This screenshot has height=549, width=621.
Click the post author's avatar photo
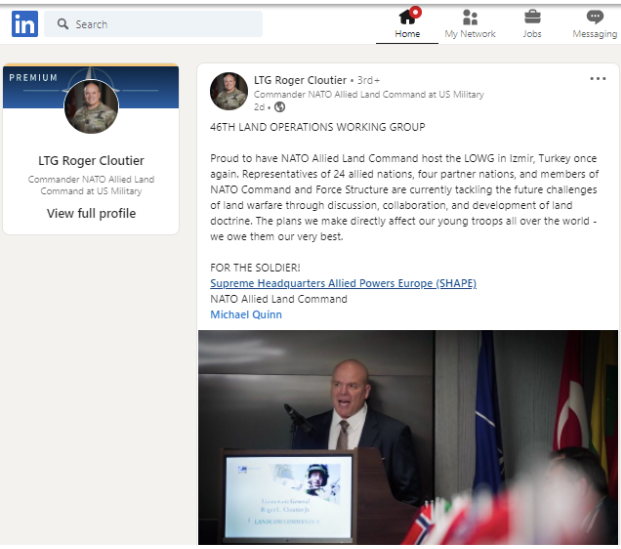229,91
